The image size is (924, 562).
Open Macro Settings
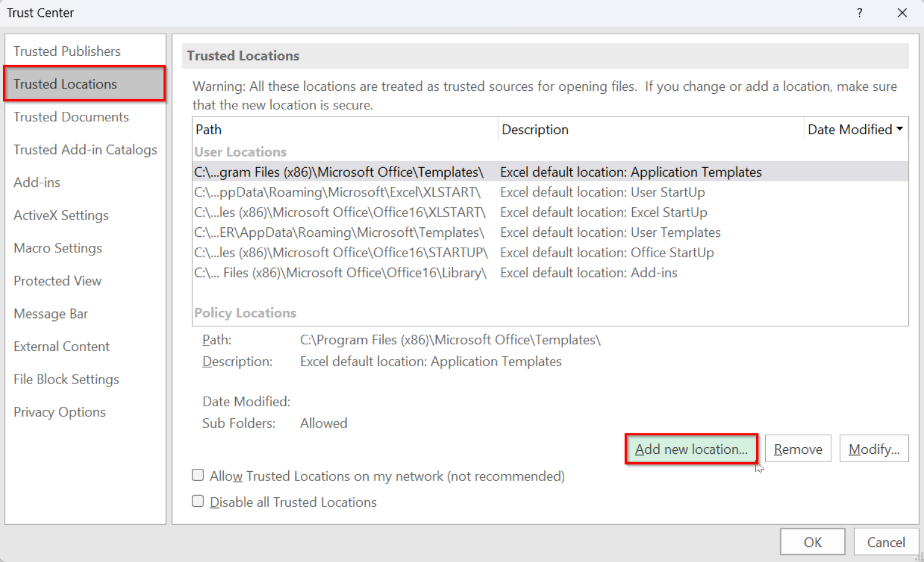click(57, 248)
